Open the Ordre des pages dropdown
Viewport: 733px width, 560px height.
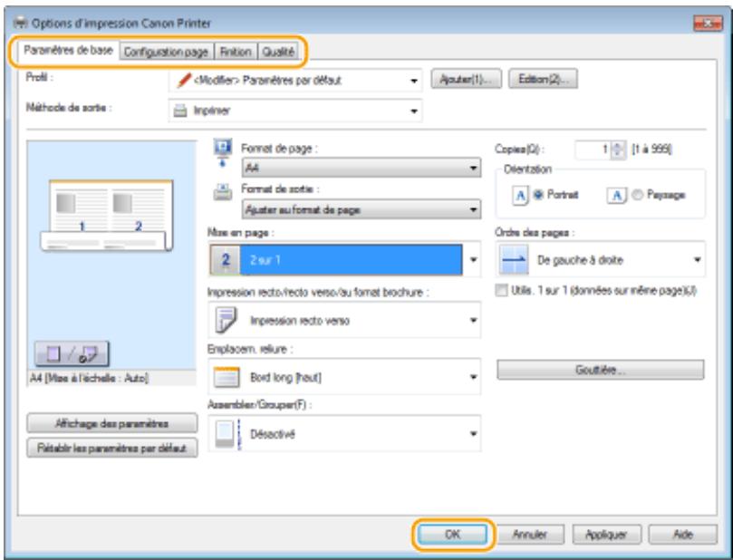(x=600, y=259)
